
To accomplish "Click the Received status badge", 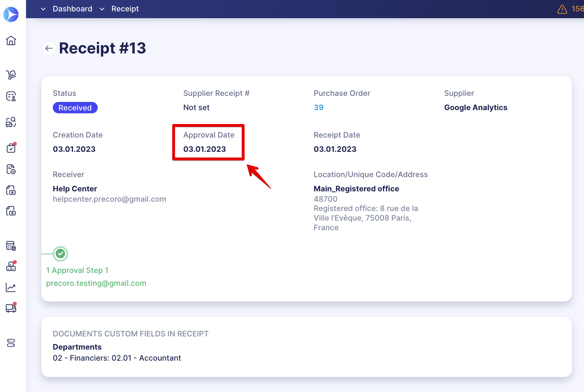I will (x=75, y=108).
